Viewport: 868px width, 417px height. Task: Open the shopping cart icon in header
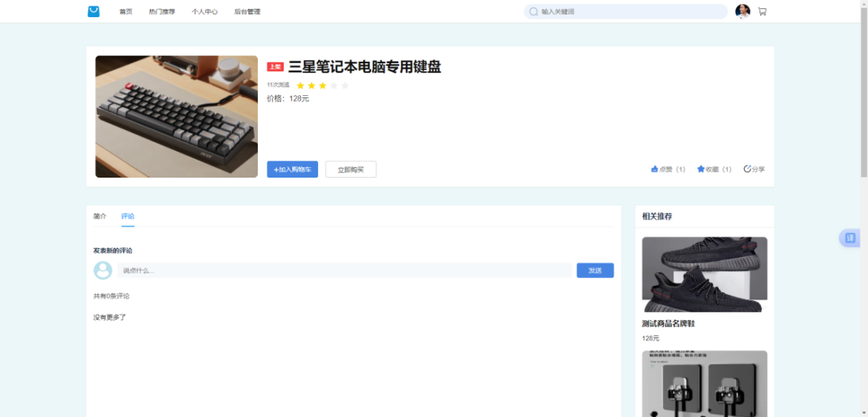click(762, 11)
